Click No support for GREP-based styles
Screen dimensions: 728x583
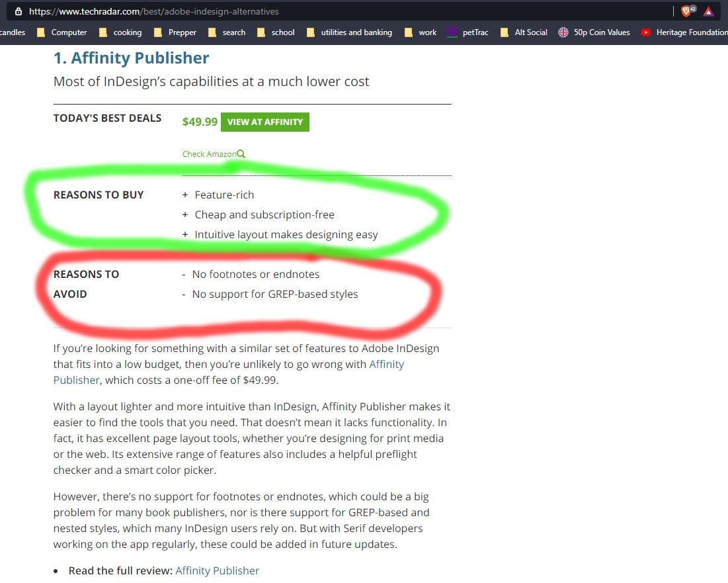(x=275, y=294)
